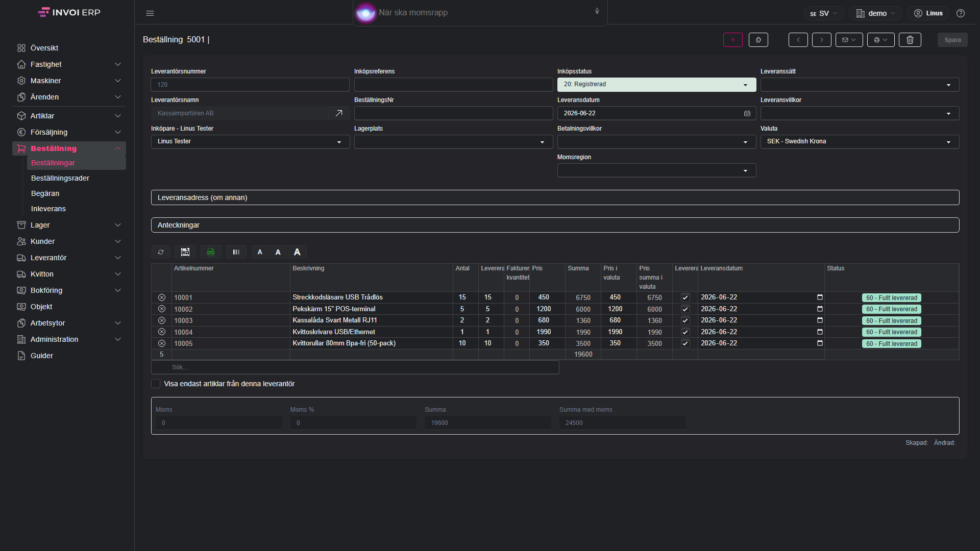980x551 pixels.
Task: Toggle delivered checkbox for Streckkodsläsare USB Trådlös
Action: click(685, 297)
